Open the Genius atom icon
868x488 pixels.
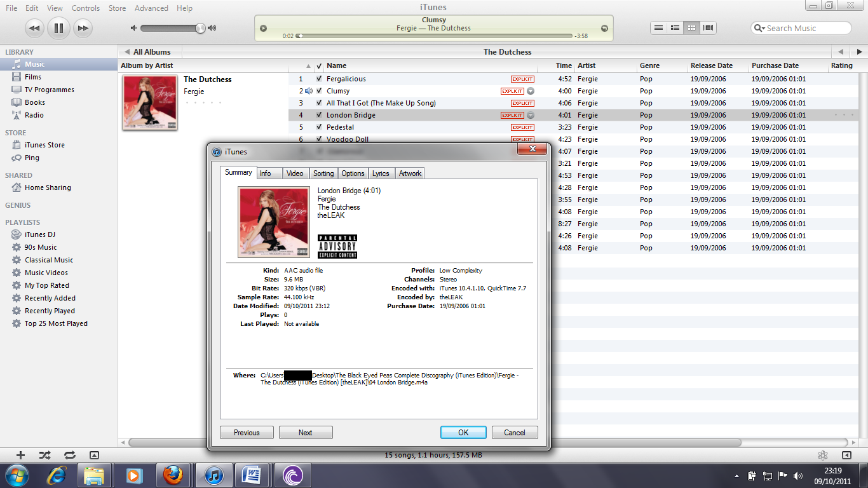coord(823,455)
